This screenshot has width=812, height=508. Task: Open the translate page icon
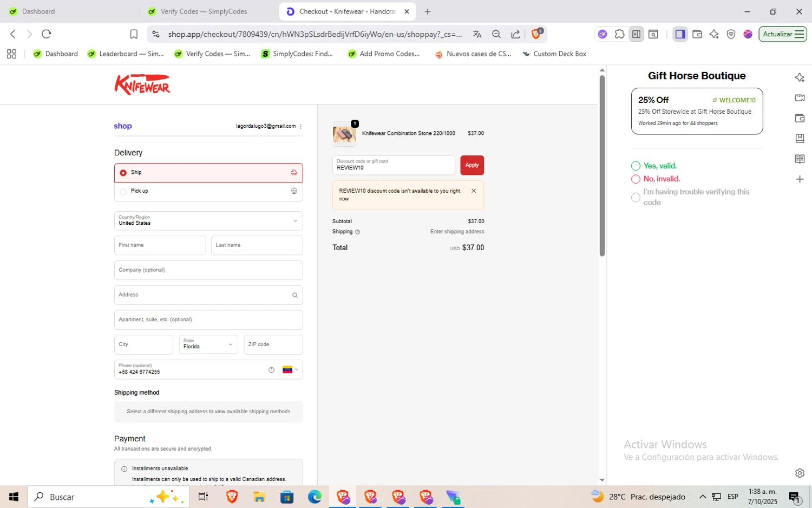point(477,34)
